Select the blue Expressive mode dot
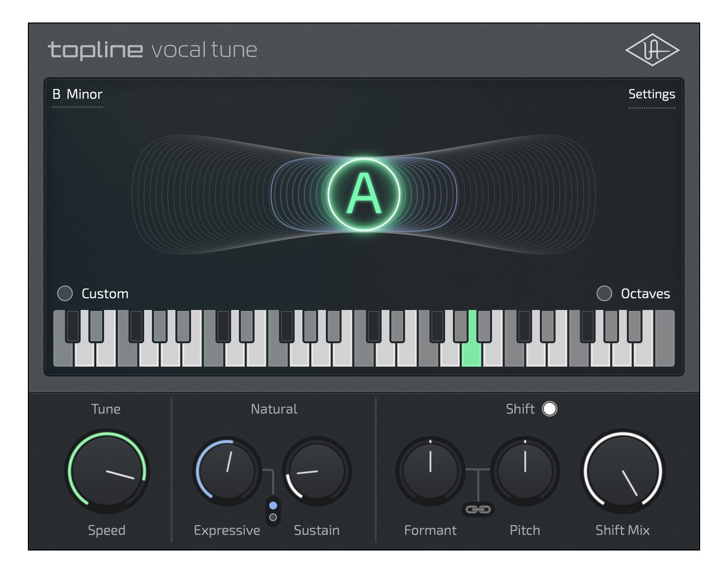728x573 pixels. pyautogui.click(x=273, y=506)
